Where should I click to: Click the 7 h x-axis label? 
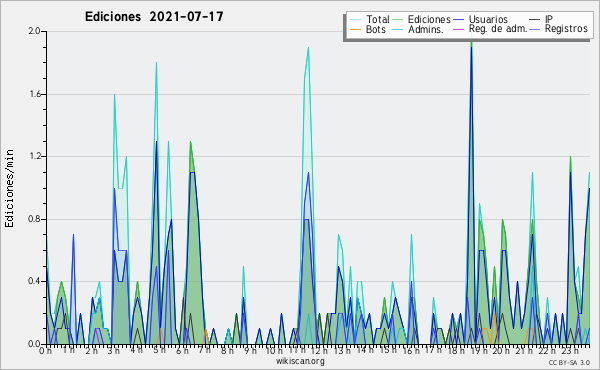204,350
